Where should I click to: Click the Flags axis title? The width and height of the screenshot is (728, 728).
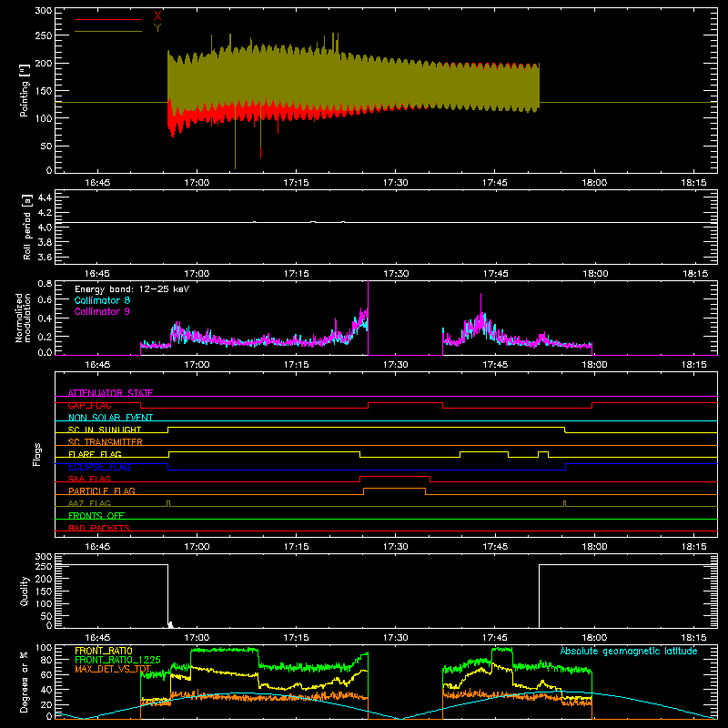pyautogui.click(x=37, y=454)
